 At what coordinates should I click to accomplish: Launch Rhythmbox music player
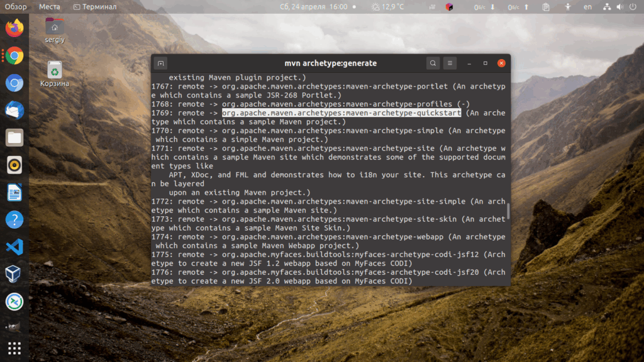14,165
